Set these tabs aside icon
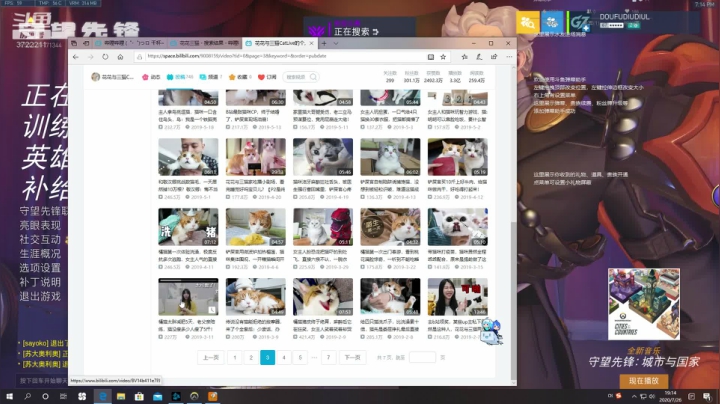 [x=86, y=43]
